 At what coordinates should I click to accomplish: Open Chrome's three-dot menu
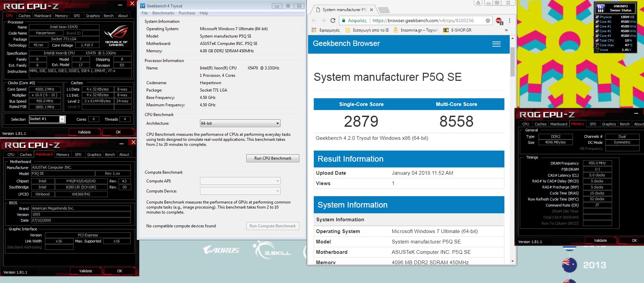509,20
